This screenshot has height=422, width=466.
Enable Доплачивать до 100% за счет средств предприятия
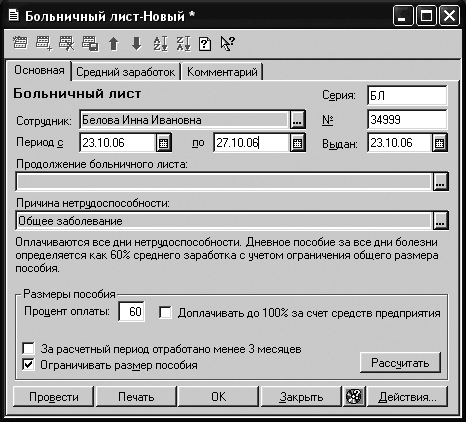165,313
